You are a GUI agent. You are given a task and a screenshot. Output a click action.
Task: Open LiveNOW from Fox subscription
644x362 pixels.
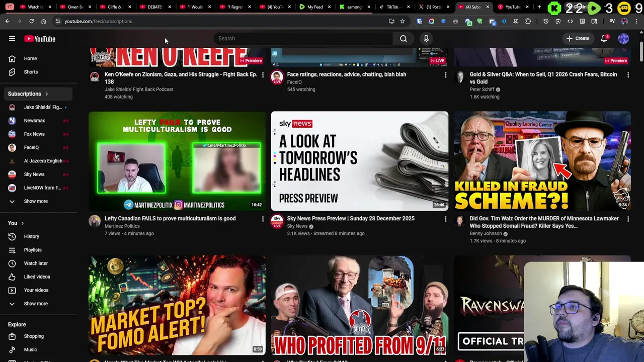[x=39, y=188]
